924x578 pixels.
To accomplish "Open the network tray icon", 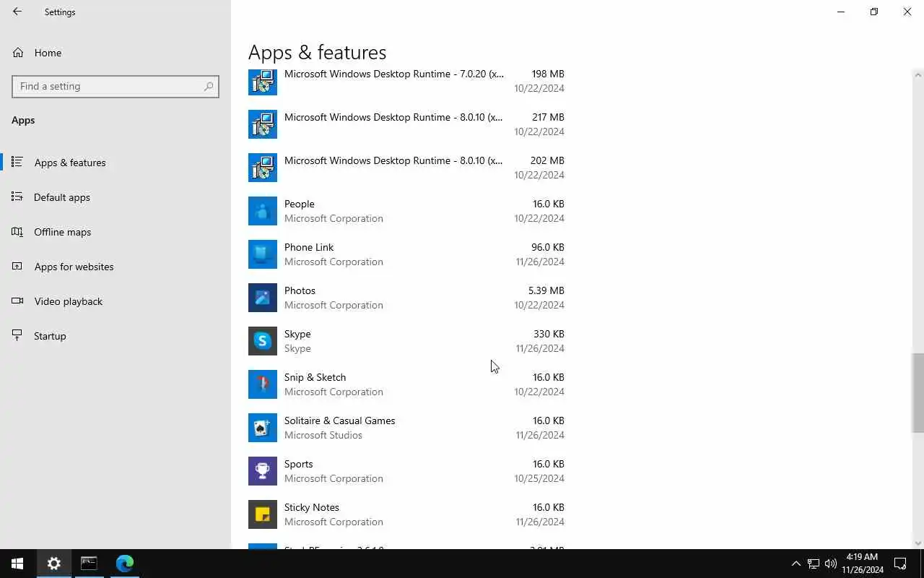I will (813, 564).
